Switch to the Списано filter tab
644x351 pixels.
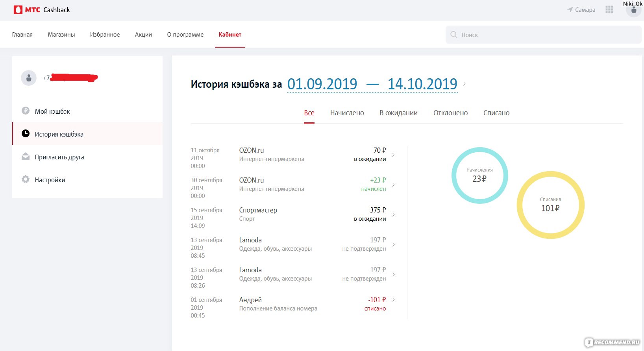496,113
